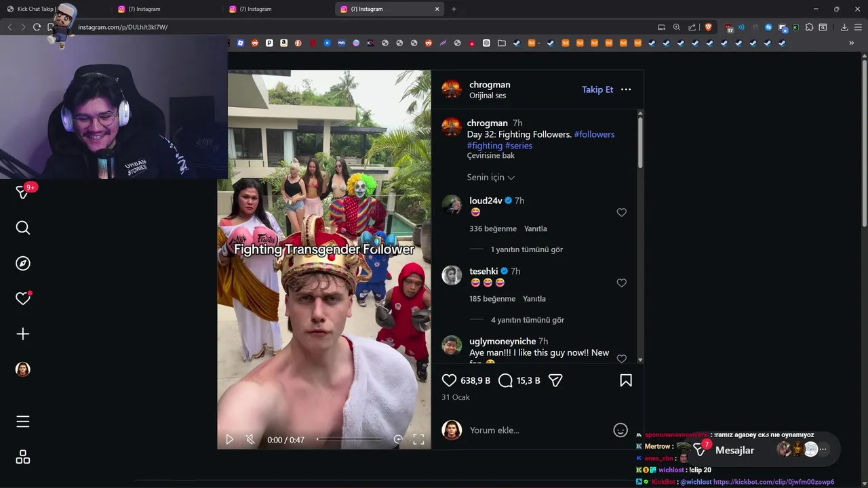View 336 beğenme likes on comment
Viewport: 868px width, 488px height.
pos(493,228)
